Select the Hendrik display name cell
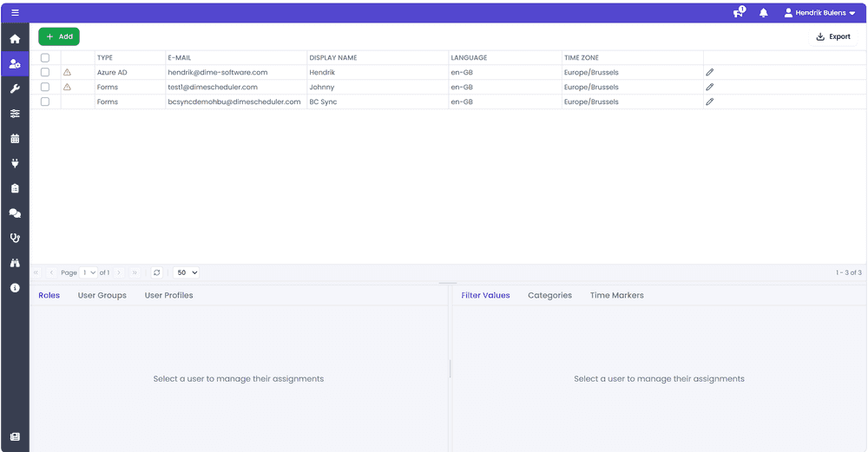This screenshot has width=868, height=452. pos(378,72)
